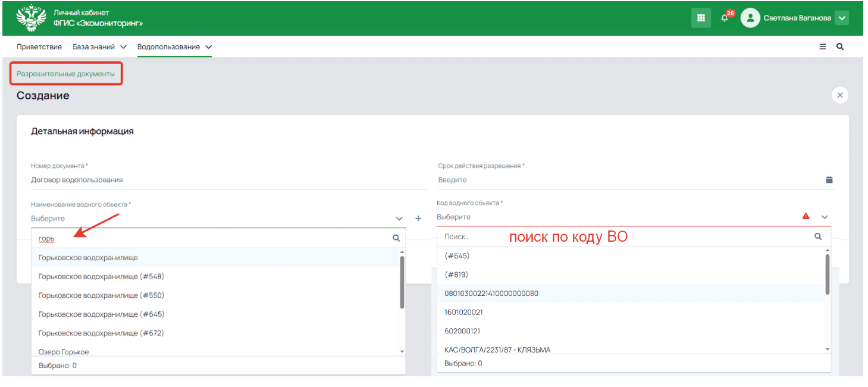Click the Разрешительные документы breadcrumb link
The width and height of the screenshot is (868, 387).
coord(65,74)
